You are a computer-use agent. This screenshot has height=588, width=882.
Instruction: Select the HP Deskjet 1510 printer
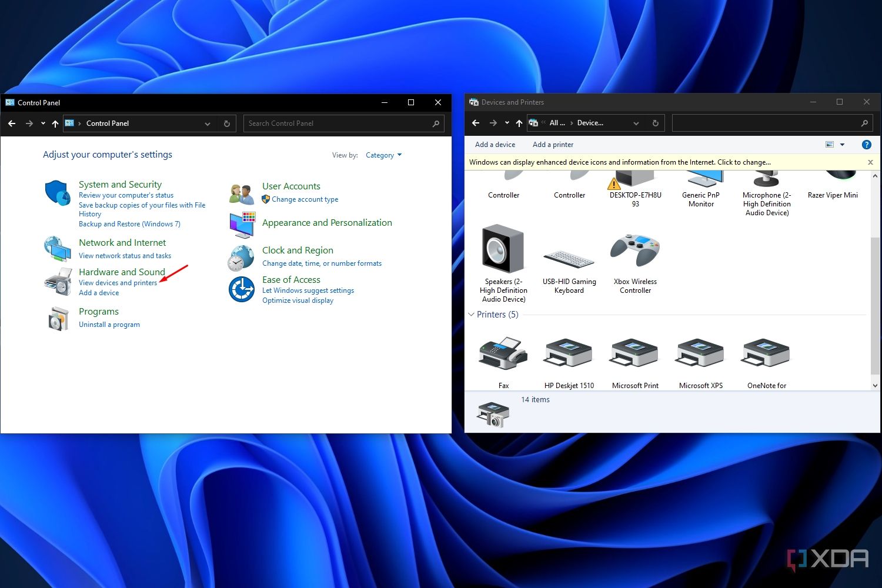point(569,352)
